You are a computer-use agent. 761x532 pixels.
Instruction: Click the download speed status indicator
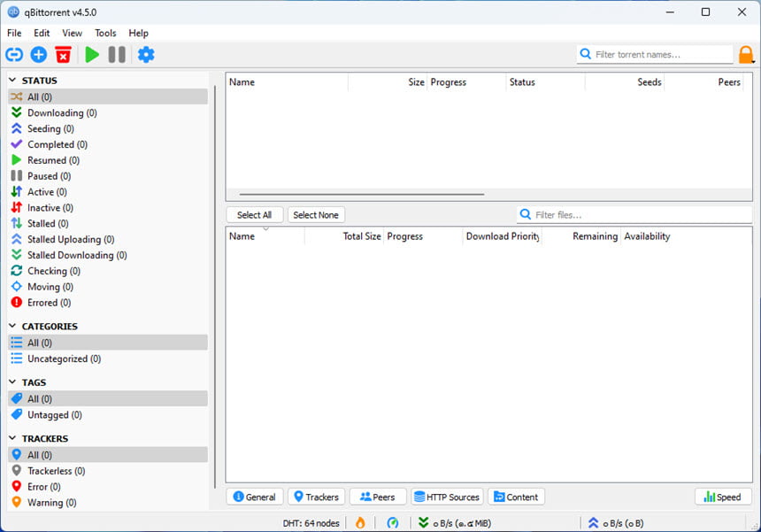454,523
